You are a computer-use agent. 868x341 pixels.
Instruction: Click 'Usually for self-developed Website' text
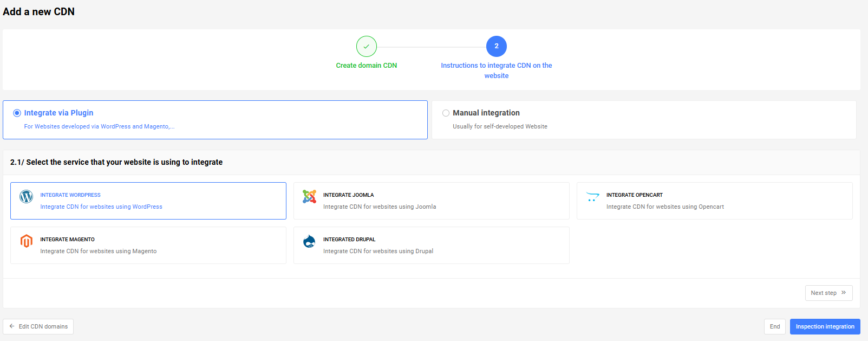tap(500, 127)
